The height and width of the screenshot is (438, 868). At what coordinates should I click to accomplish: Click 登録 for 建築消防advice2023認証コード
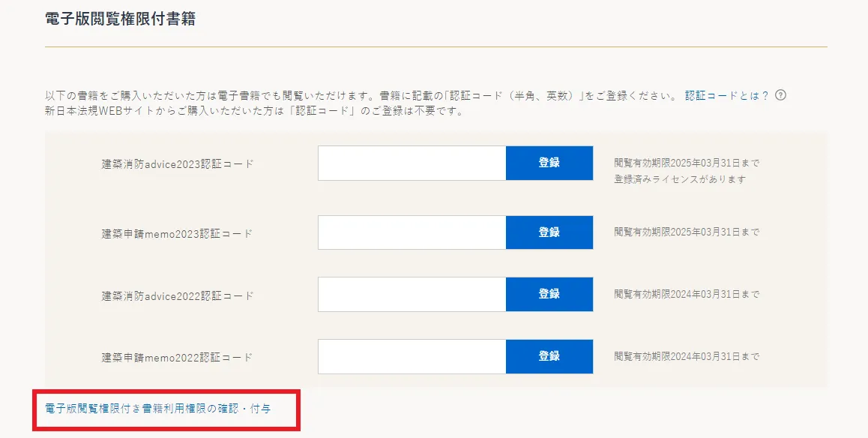point(549,162)
